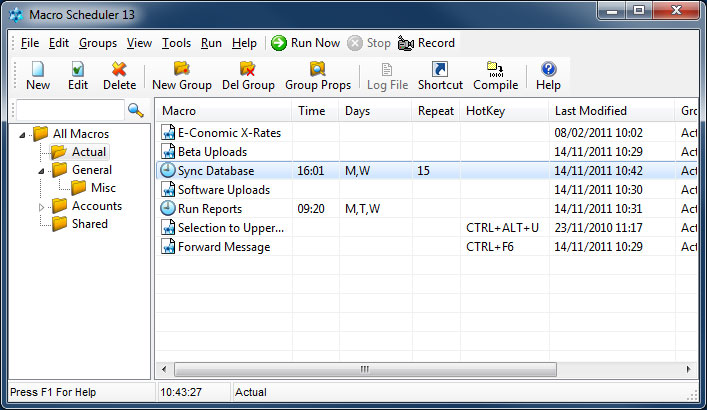Screen dimensions: 707x410
Task: Click the Selection to Upper macro icon
Action: click(168, 227)
